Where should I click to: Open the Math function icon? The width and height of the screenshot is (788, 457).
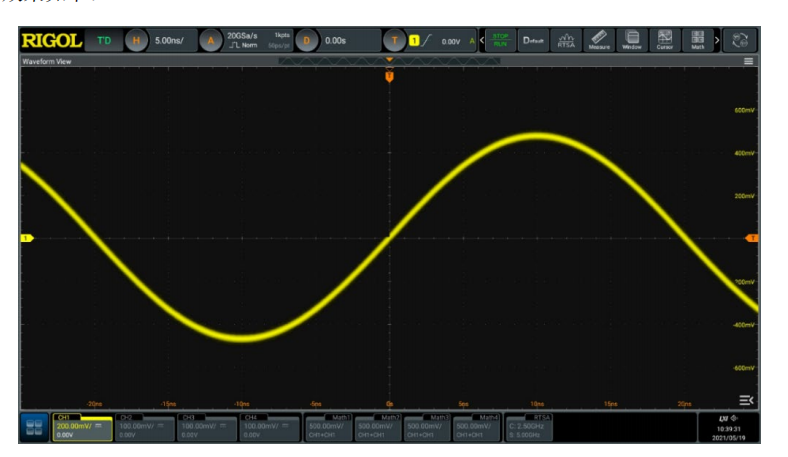coord(698,41)
